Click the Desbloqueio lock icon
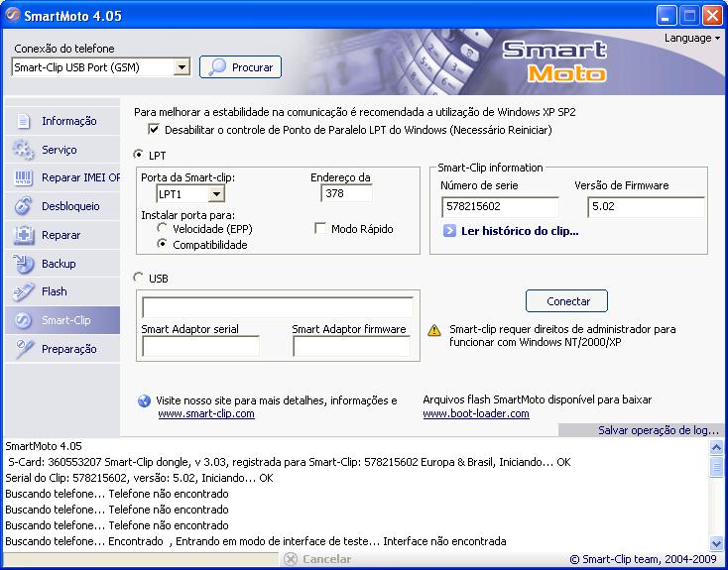This screenshot has height=570, width=728. [23, 206]
